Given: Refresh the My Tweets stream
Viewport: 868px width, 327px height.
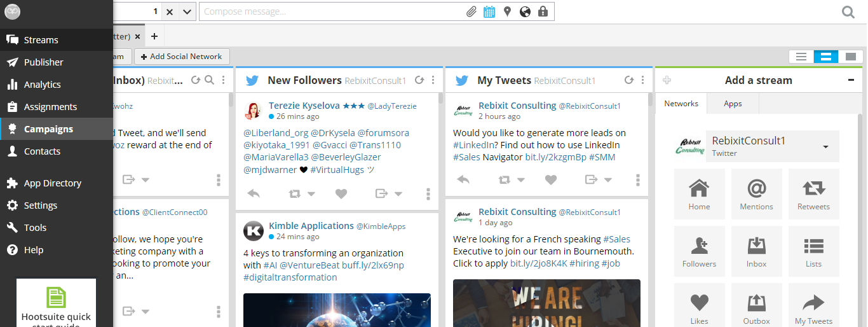Looking at the screenshot, I should [x=629, y=80].
